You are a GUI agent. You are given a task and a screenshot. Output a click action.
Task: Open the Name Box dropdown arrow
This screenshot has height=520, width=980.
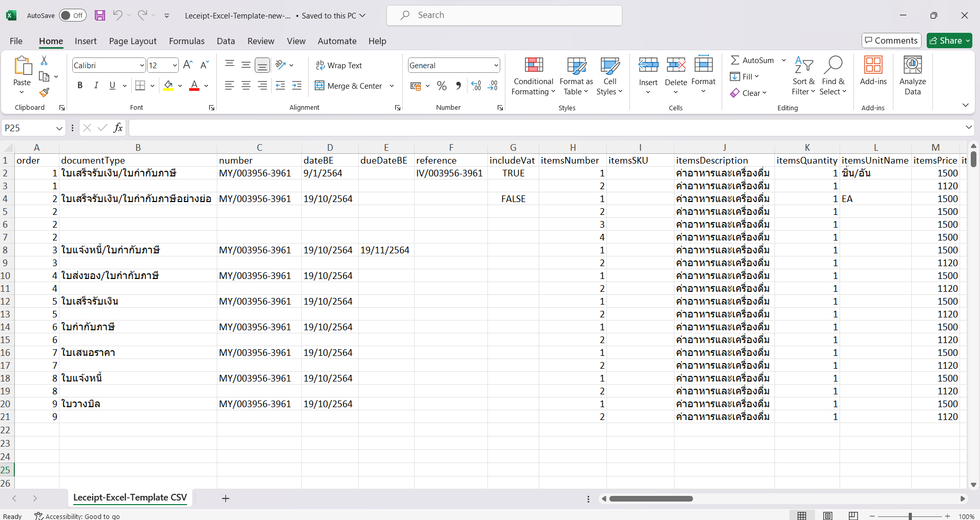click(x=59, y=128)
